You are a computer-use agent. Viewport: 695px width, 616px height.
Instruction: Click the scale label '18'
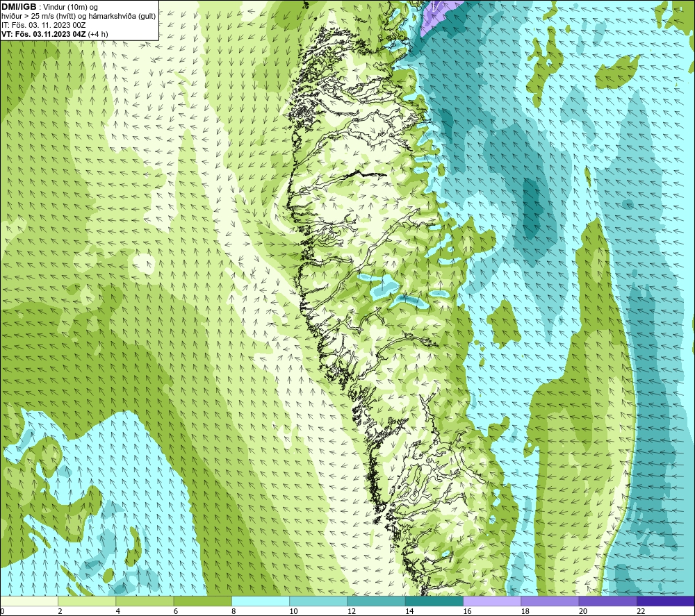coord(525,611)
